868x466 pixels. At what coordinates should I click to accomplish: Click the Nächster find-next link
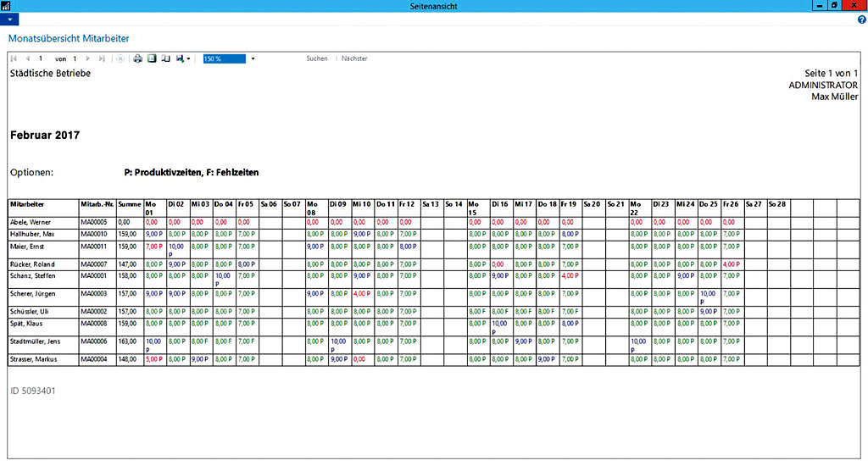point(354,59)
